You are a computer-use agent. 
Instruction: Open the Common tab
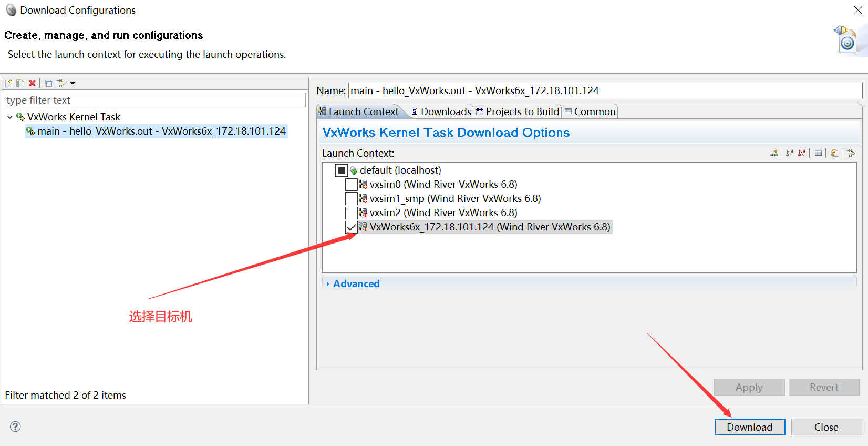point(590,111)
